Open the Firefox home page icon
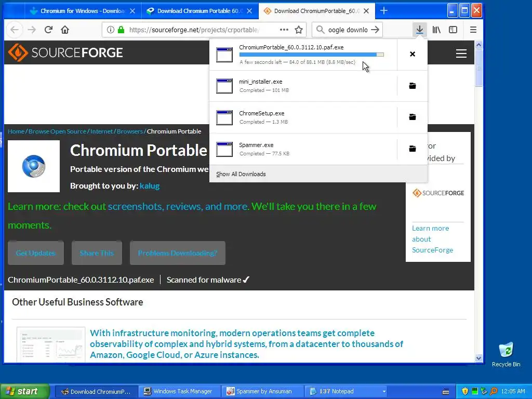This screenshot has height=399, width=532. click(x=65, y=30)
